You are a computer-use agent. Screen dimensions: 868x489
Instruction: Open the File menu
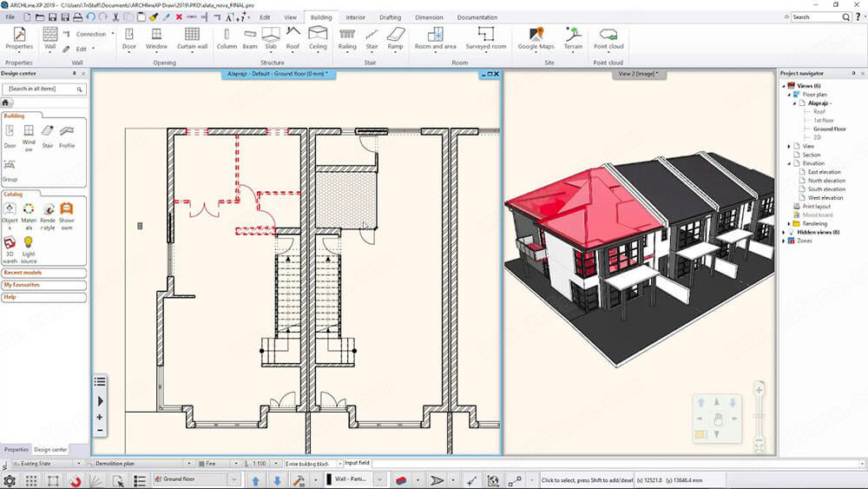pos(10,17)
